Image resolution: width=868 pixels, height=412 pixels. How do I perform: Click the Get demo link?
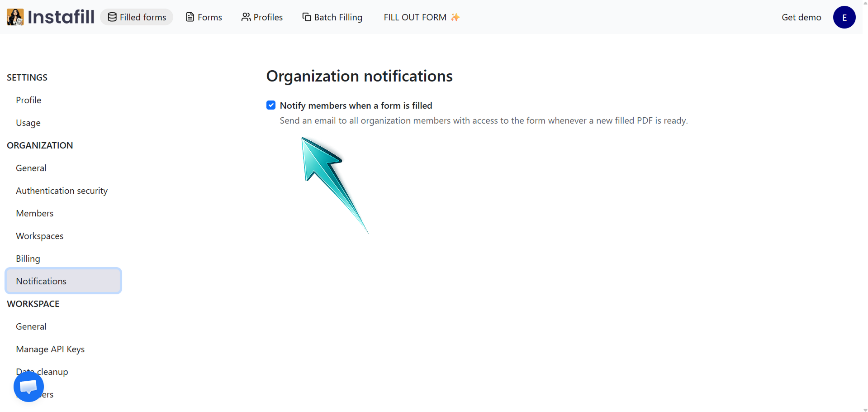click(x=801, y=17)
